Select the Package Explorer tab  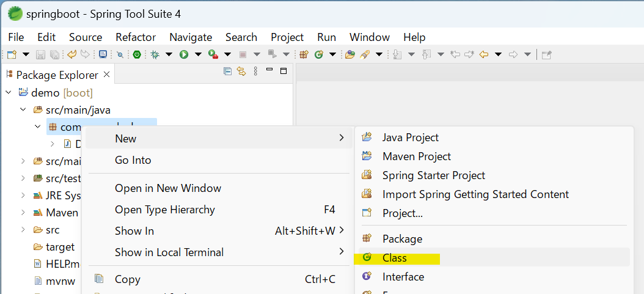point(57,75)
